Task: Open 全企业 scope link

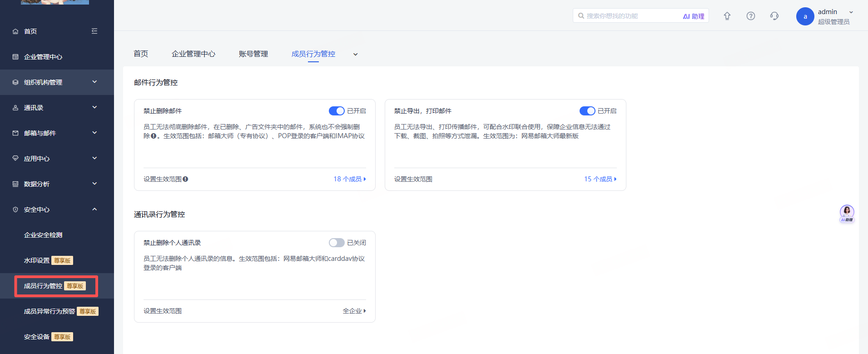Action: pos(354,311)
